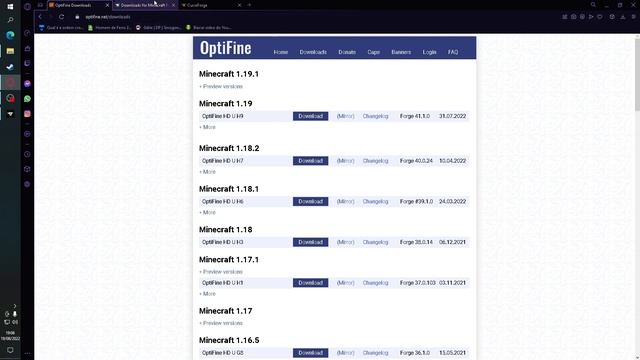
Task: Open browser Downloads toolbar icon
Action: coord(623,17)
